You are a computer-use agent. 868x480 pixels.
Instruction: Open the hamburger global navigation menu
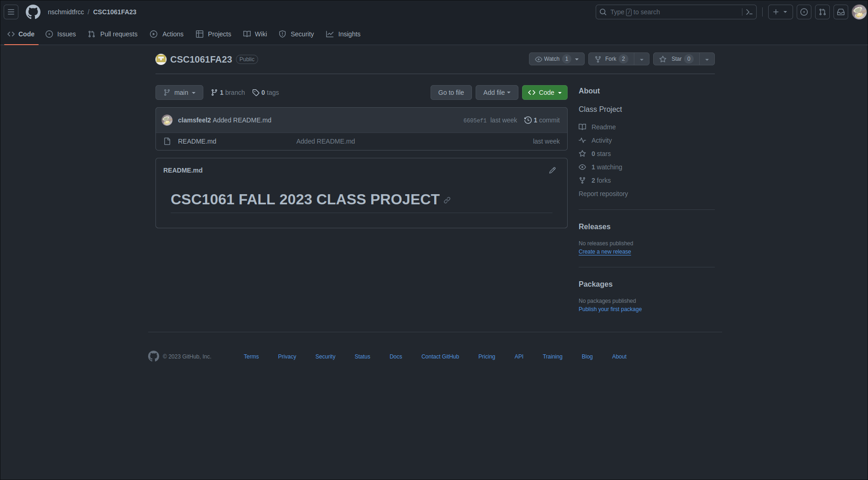pyautogui.click(x=11, y=12)
